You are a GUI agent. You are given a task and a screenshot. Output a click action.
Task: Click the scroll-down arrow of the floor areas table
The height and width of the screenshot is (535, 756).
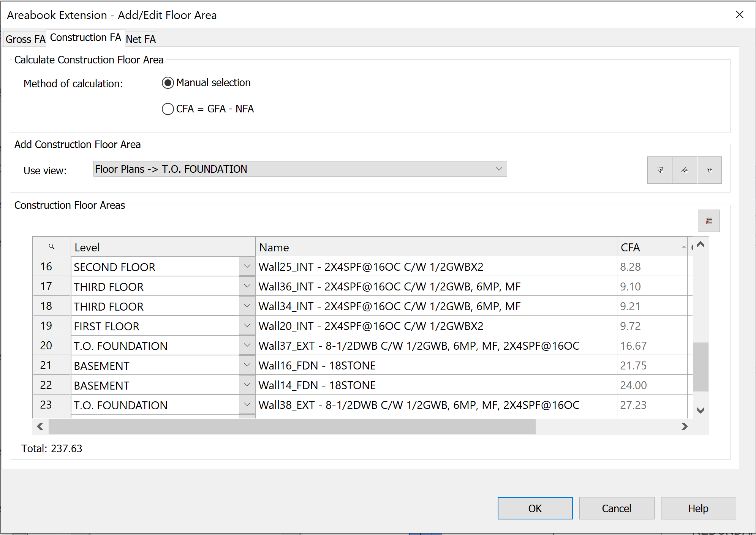point(701,410)
